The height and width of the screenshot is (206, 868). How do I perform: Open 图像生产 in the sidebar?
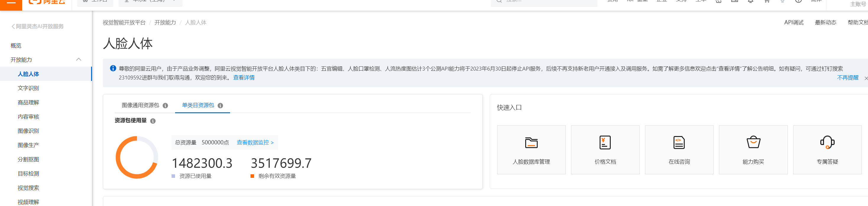click(28, 145)
